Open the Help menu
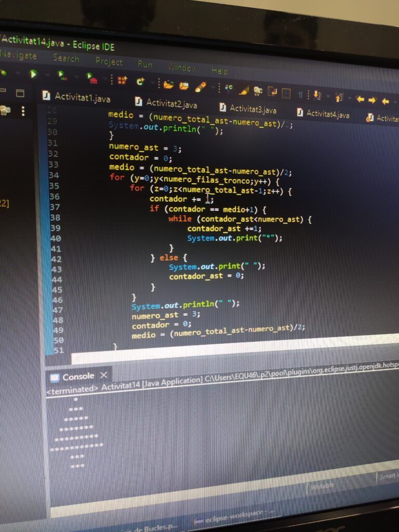Image resolution: width=399 pixels, height=532 pixels. [x=219, y=71]
